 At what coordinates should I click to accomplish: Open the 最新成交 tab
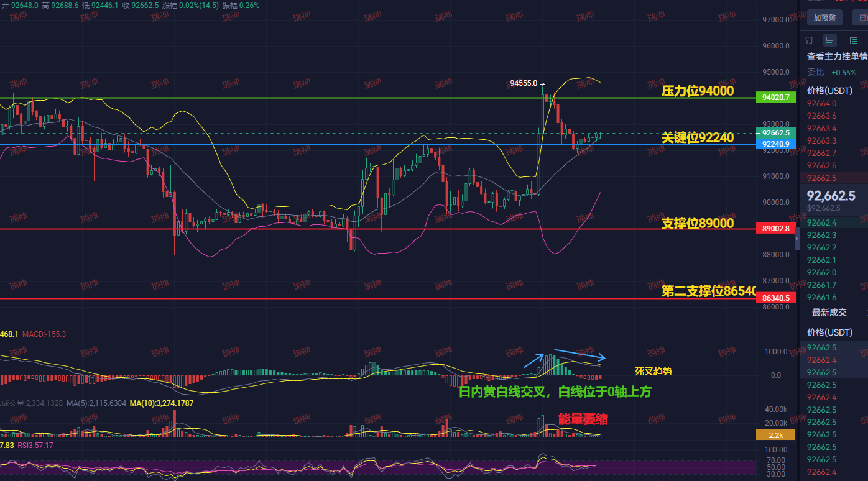[829, 313]
